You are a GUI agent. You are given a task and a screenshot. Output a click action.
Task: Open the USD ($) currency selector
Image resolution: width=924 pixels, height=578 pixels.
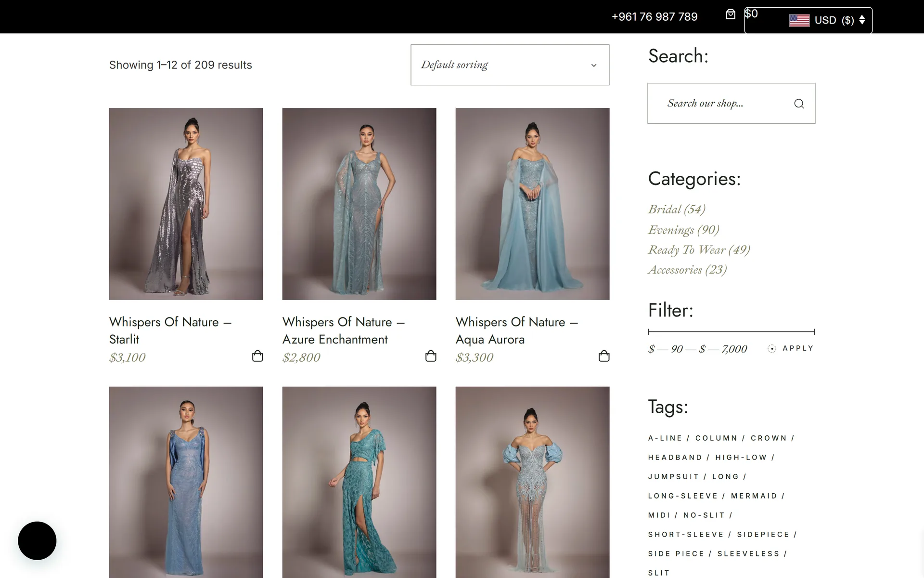(808, 20)
